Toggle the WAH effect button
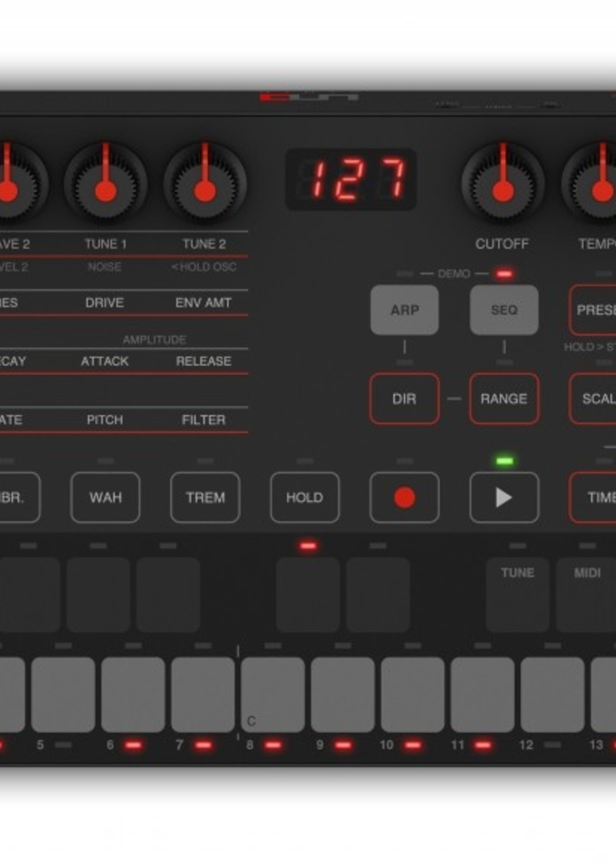 click(x=106, y=497)
